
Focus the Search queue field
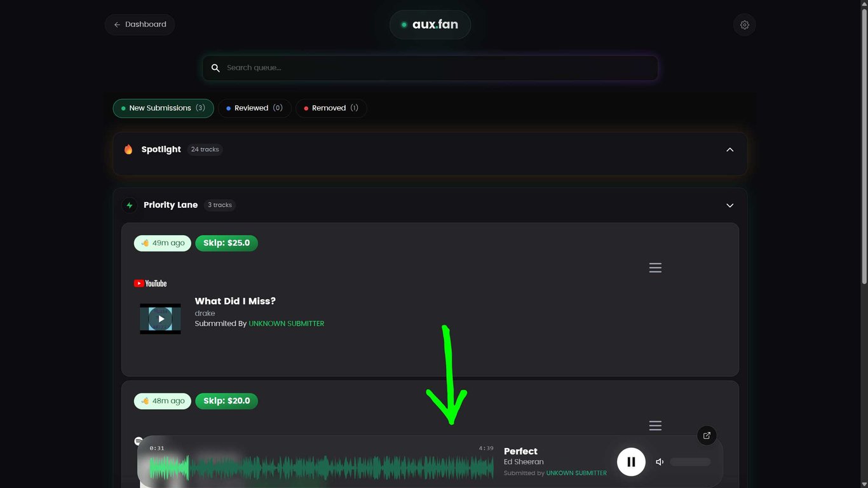tap(430, 68)
